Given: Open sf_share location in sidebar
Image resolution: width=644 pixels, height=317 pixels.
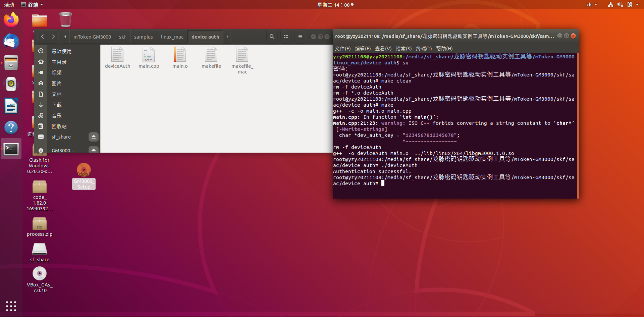Looking at the screenshot, I should coord(61,137).
